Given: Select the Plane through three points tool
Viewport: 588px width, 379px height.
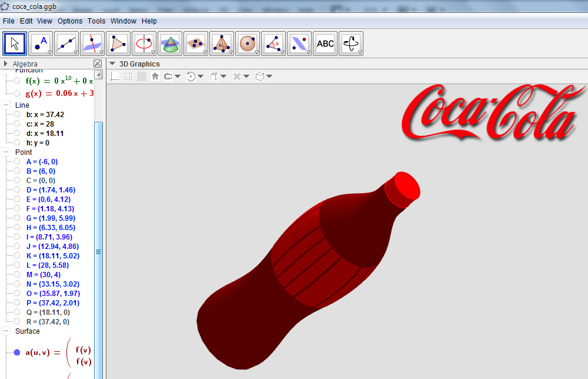Looking at the screenshot, I should [x=196, y=44].
